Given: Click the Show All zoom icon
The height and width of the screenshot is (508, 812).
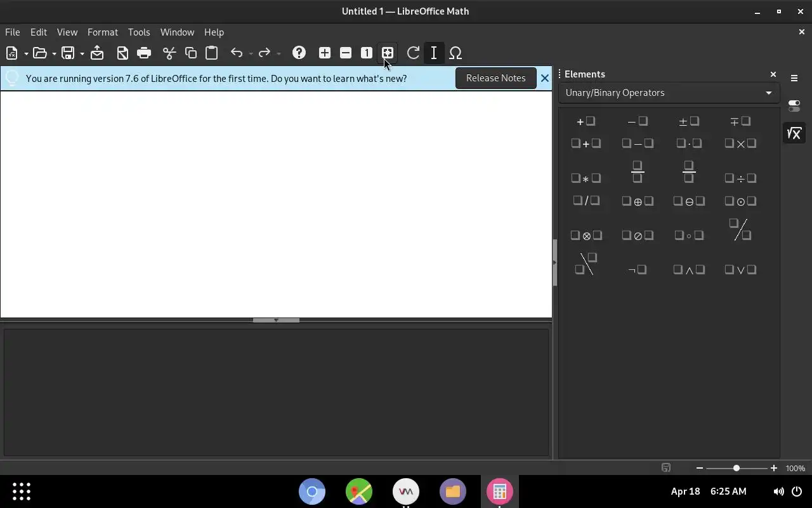Looking at the screenshot, I should (388, 53).
